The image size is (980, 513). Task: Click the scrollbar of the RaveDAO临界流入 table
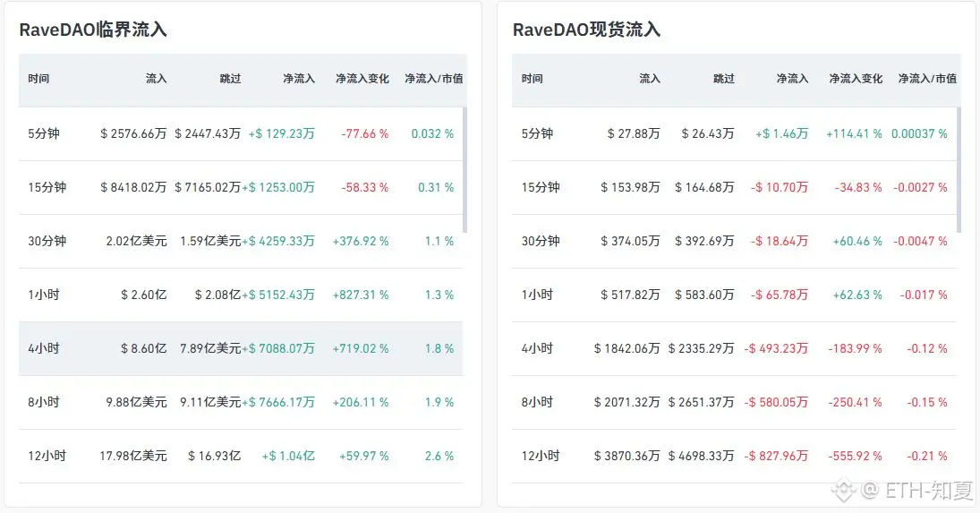[464, 169]
